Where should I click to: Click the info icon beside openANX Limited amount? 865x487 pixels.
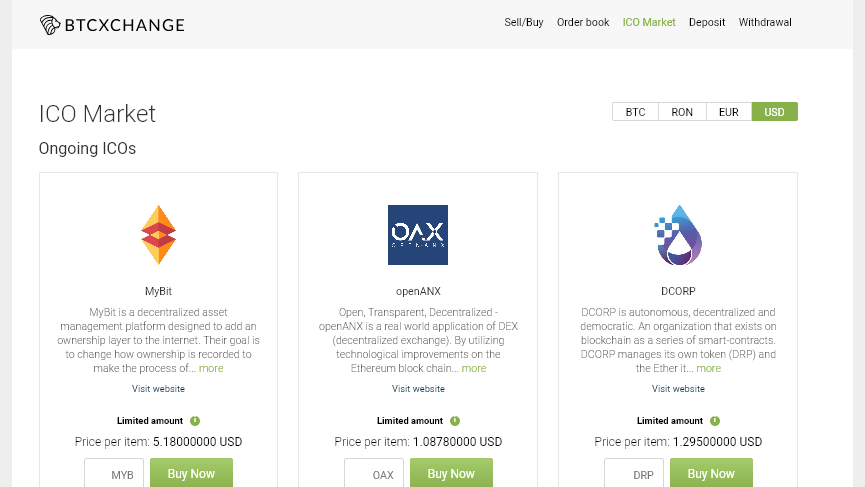point(455,421)
